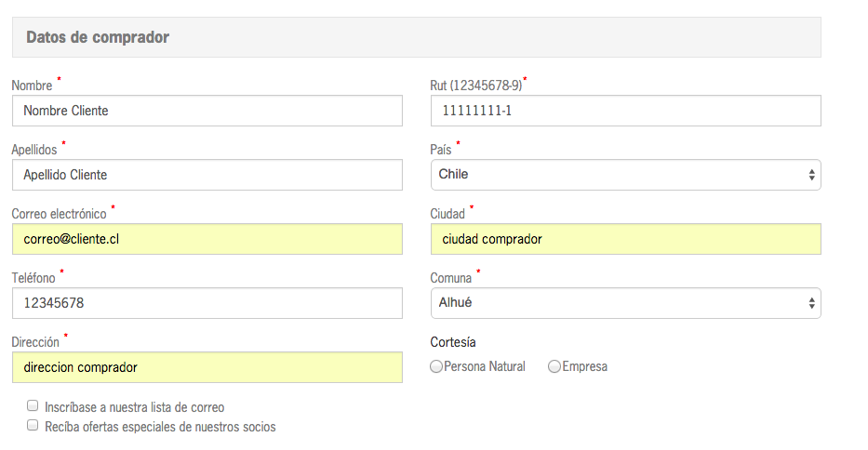This screenshot has height=450, width=868.
Task: Choose the Empresa radio option
Action: pos(554,367)
